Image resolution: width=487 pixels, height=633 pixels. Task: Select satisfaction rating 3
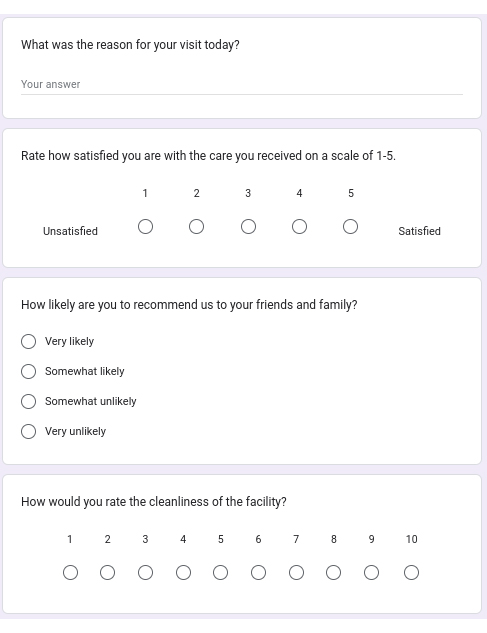click(x=248, y=226)
